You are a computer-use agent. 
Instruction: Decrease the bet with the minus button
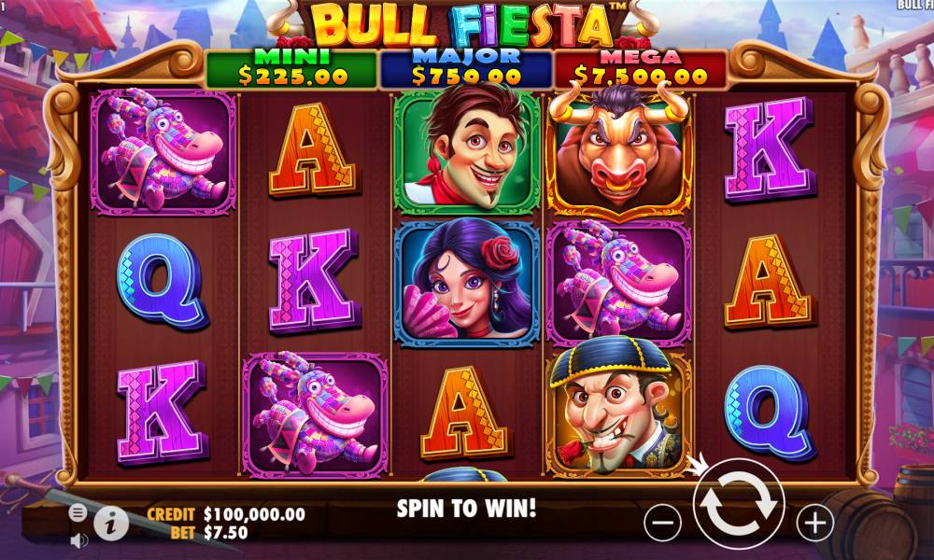point(662,523)
